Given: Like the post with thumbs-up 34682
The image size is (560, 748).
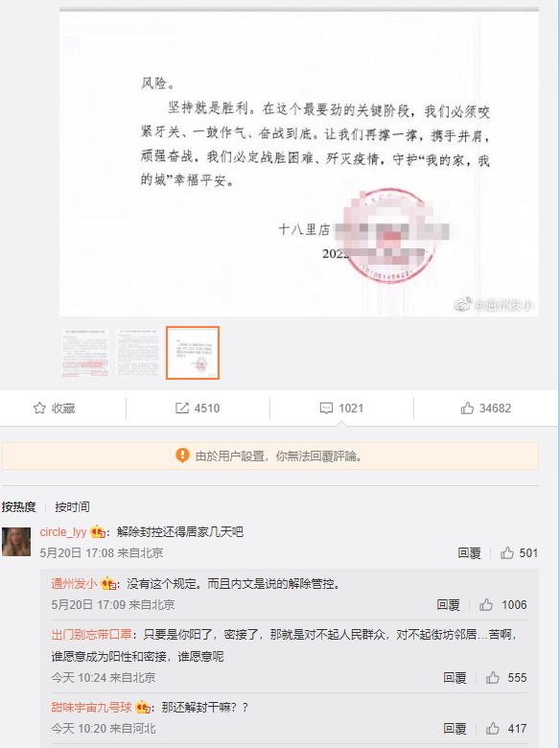Looking at the screenshot, I should (x=467, y=408).
